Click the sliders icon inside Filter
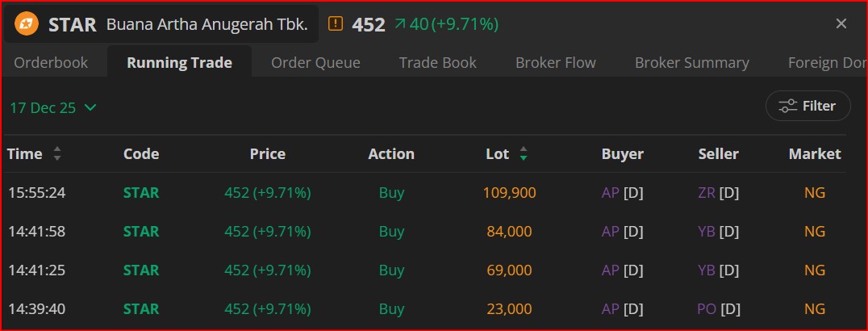Viewport: 868px width, 331px height. coord(787,106)
